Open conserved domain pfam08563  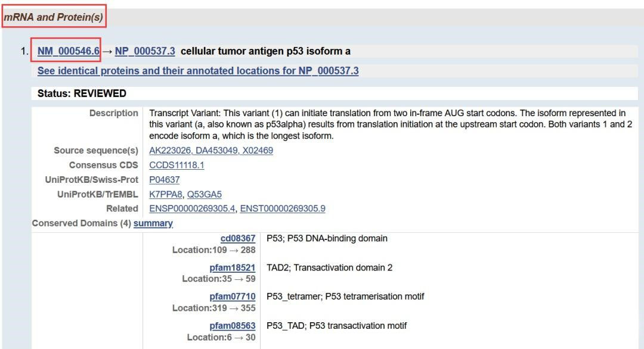(233, 326)
